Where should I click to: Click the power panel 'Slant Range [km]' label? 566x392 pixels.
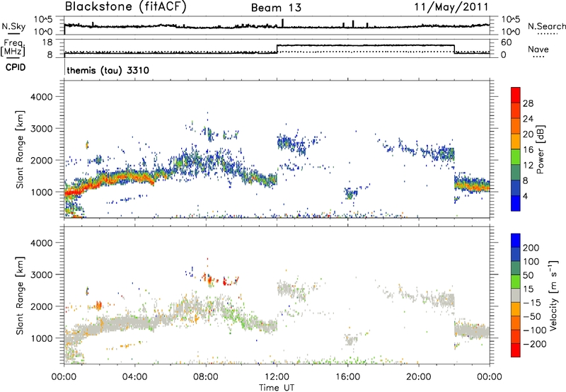(20, 149)
